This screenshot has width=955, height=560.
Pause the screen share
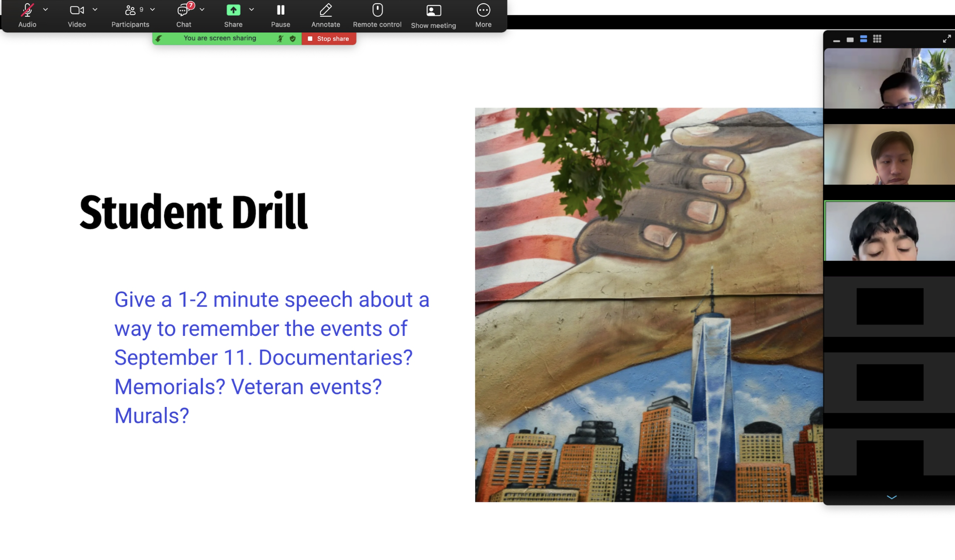280,11
